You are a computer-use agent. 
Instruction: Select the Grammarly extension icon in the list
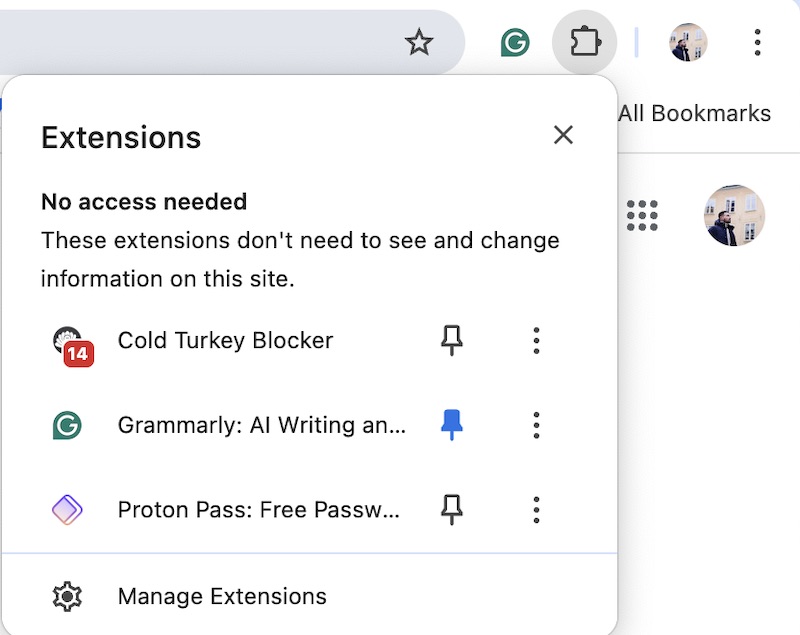(x=67, y=424)
